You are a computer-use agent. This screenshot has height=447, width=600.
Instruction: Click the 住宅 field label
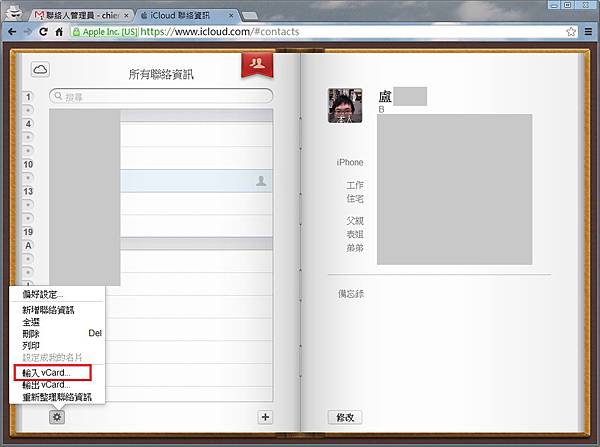355,199
